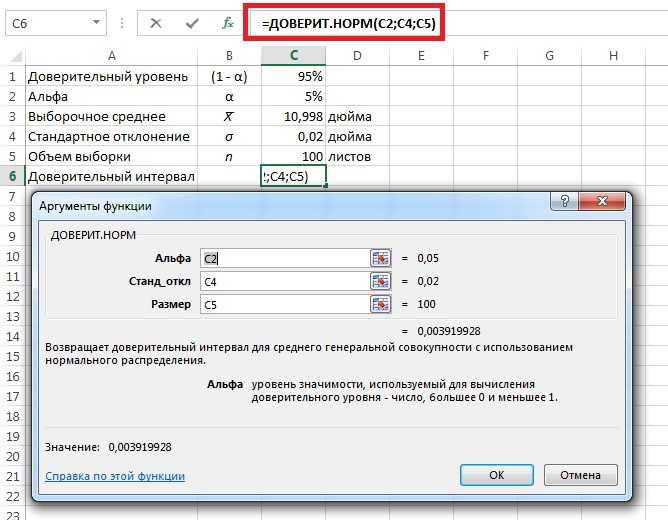Click cell D4 'дюйма'
This screenshot has height=520, width=668.
coord(357,136)
